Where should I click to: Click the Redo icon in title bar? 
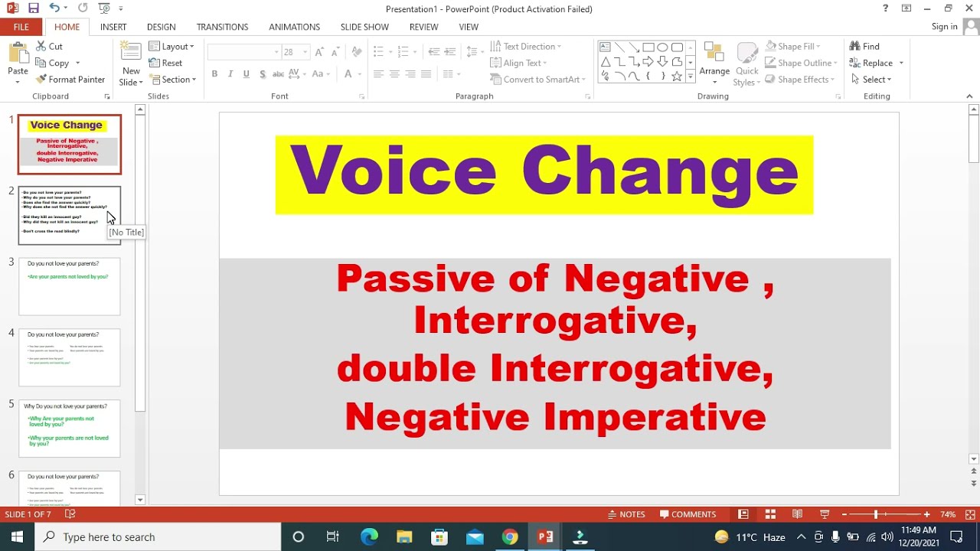point(83,8)
